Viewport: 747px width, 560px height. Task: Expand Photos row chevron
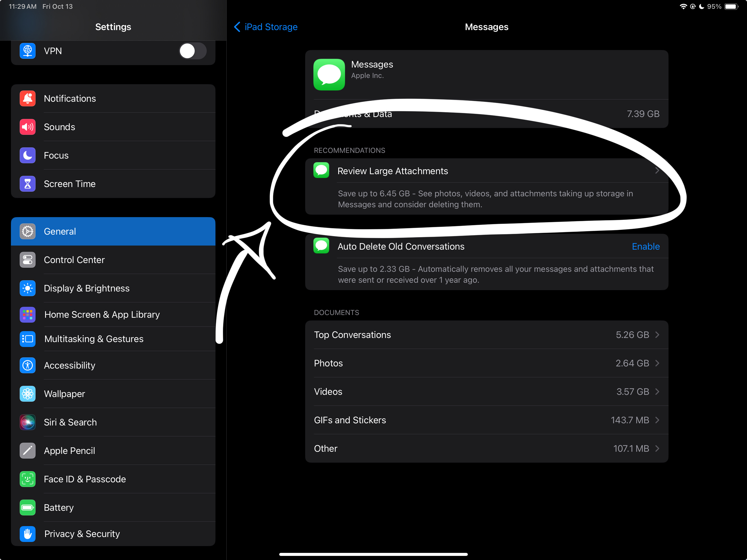tap(657, 363)
